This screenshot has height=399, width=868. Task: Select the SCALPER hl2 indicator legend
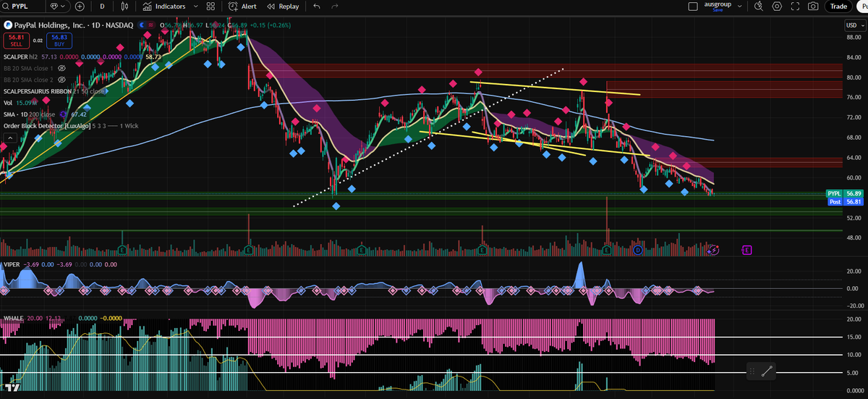coord(21,56)
